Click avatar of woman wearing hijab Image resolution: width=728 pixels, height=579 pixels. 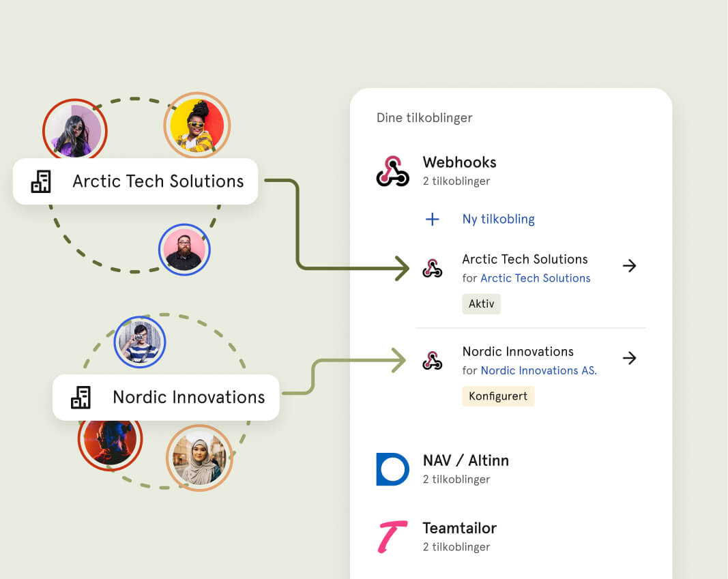(199, 458)
